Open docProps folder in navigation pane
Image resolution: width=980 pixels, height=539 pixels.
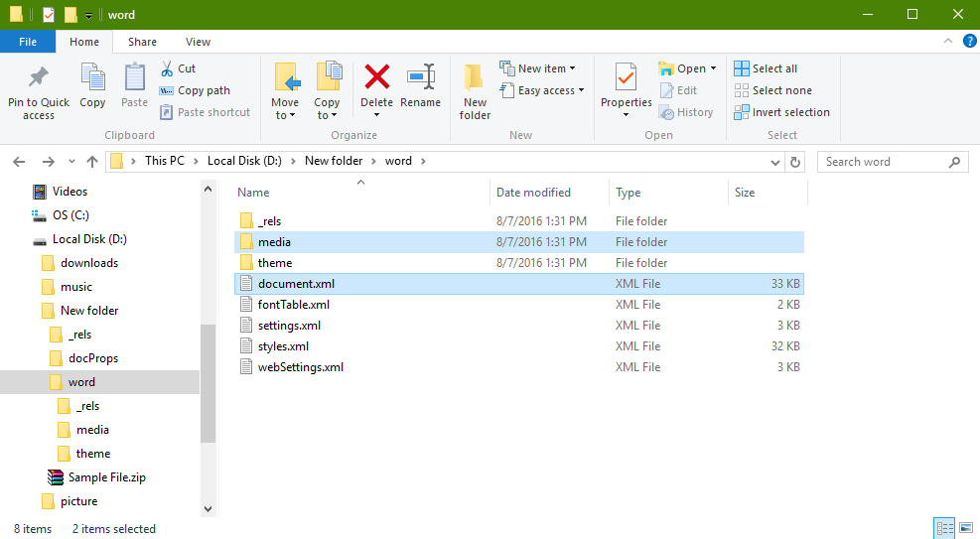83,358
